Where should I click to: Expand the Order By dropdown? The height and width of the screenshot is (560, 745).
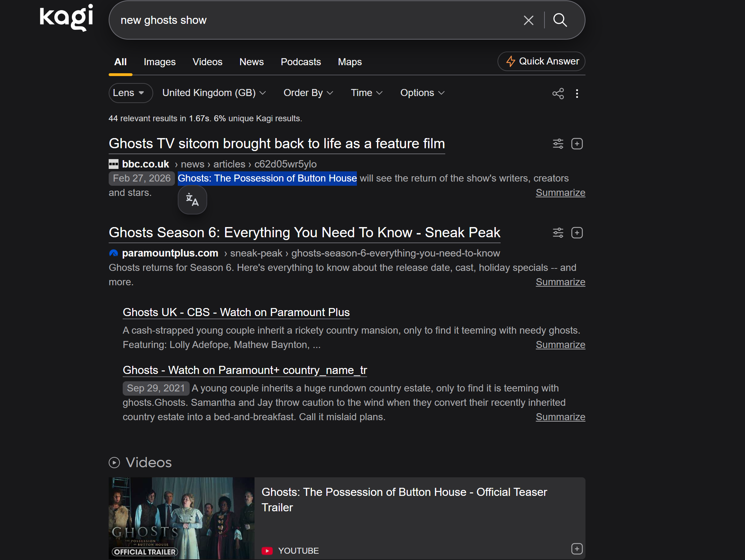[308, 93]
